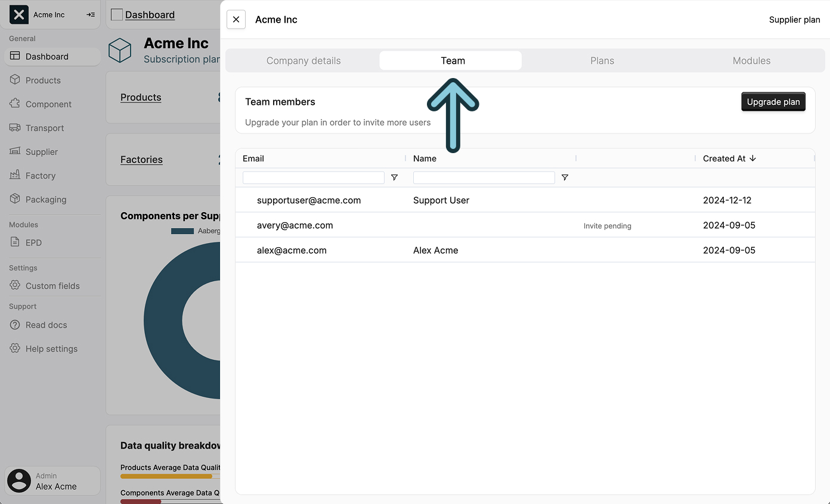
Task: Open the Alex Acme admin profile menu
Action: pyautogui.click(x=52, y=481)
